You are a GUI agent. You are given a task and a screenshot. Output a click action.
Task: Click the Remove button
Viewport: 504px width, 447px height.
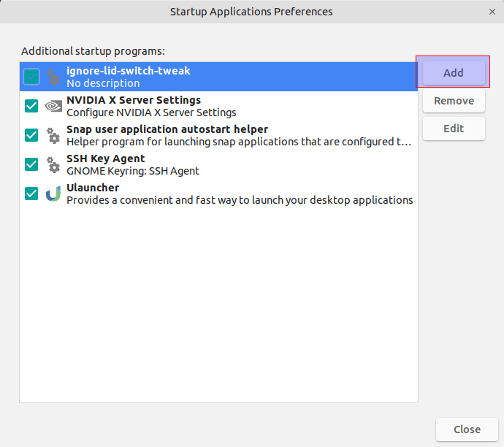454,101
